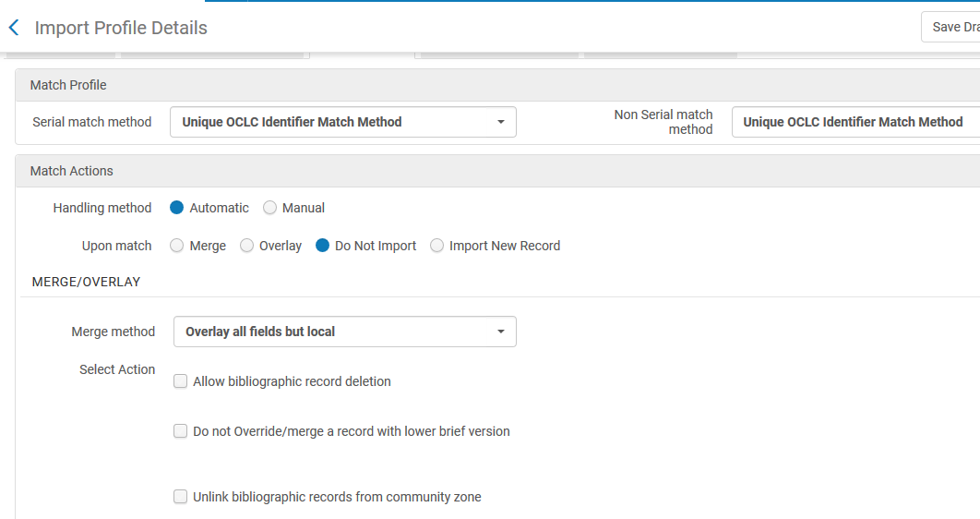Click the Handling method label
The height and width of the screenshot is (519, 980).
[102, 208]
